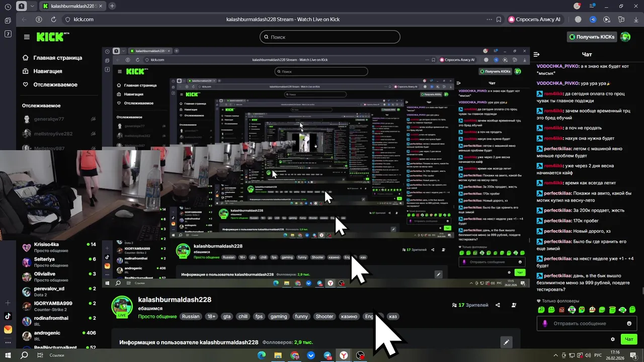Image resolution: width=644 pixels, height=362 pixels.
Task: Open the Yandex home button in the toolbar
Action: tap(39, 20)
